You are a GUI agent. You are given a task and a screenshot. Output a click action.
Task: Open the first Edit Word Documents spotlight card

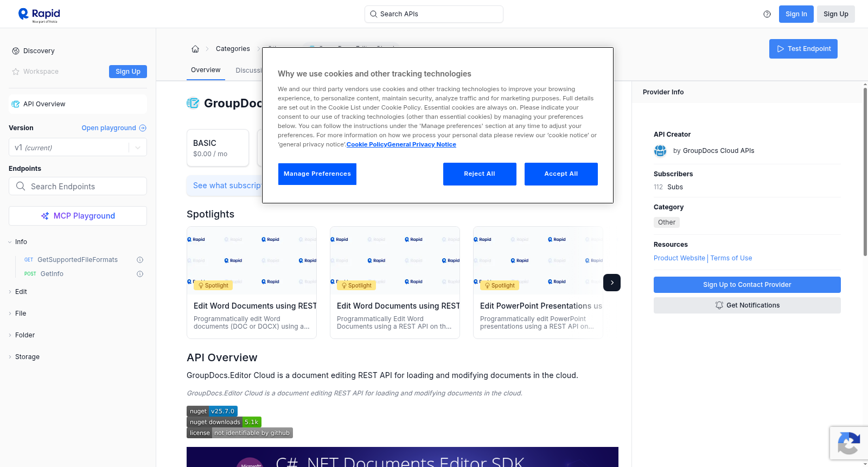(x=252, y=283)
